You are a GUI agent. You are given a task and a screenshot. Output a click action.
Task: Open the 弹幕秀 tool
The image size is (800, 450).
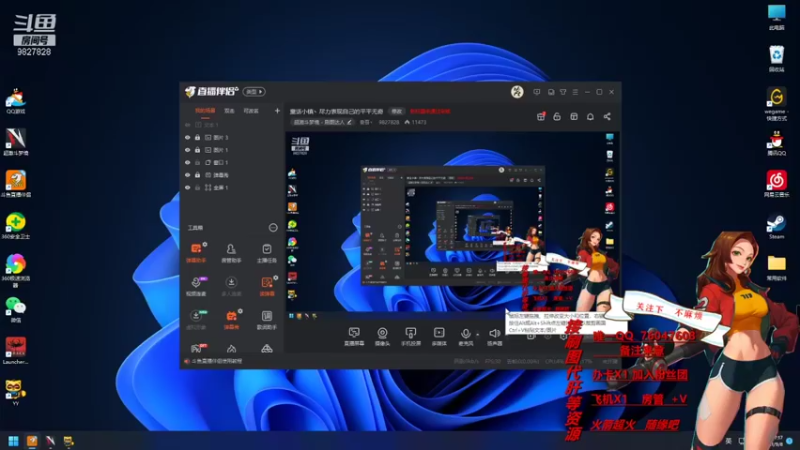coord(231,320)
